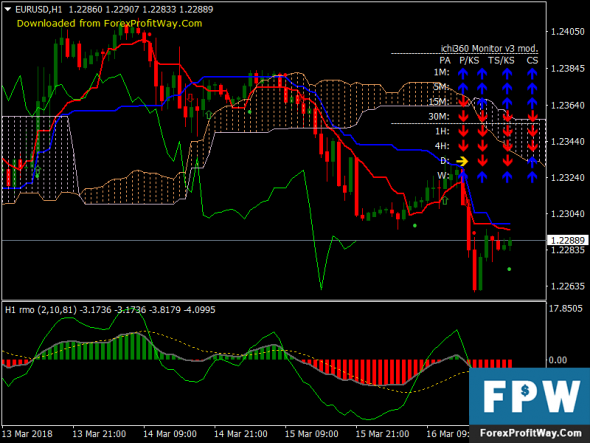Click the 1M: timeframe row label
This screenshot has width=590, height=443.
(x=441, y=72)
